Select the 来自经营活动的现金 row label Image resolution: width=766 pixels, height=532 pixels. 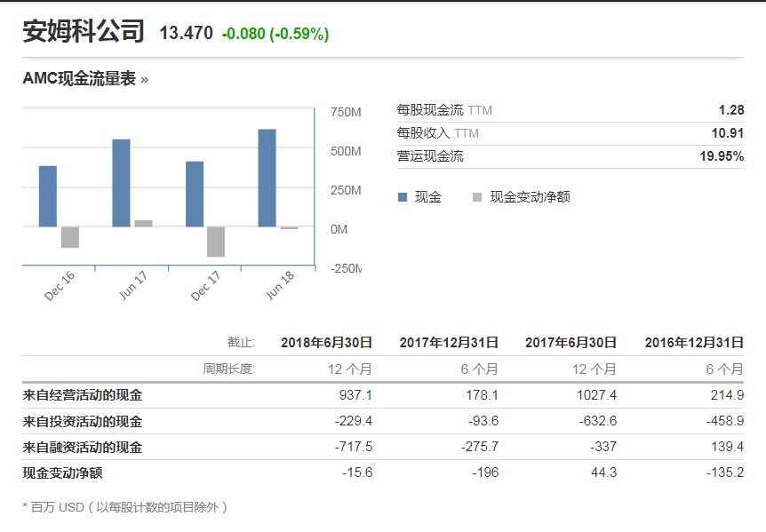pos(83,395)
